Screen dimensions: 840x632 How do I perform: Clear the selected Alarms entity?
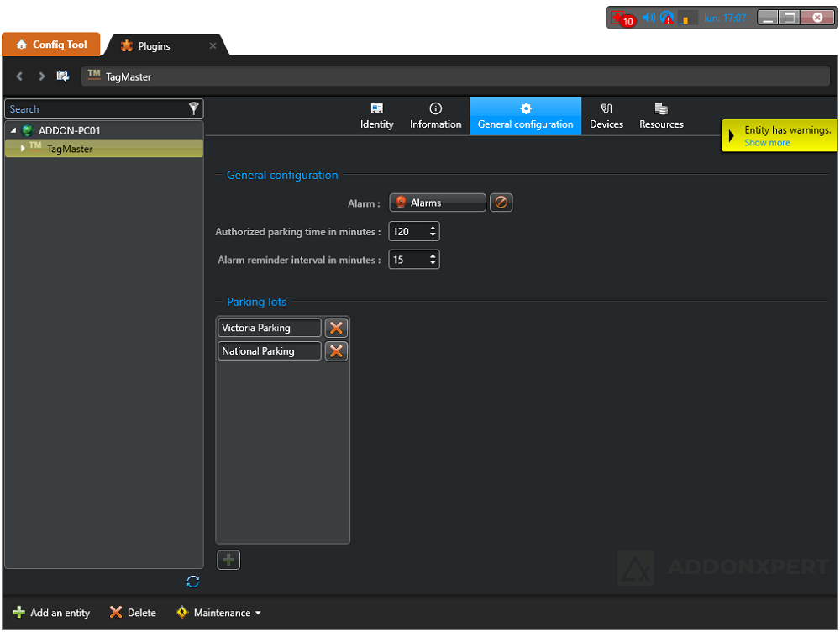pos(501,203)
